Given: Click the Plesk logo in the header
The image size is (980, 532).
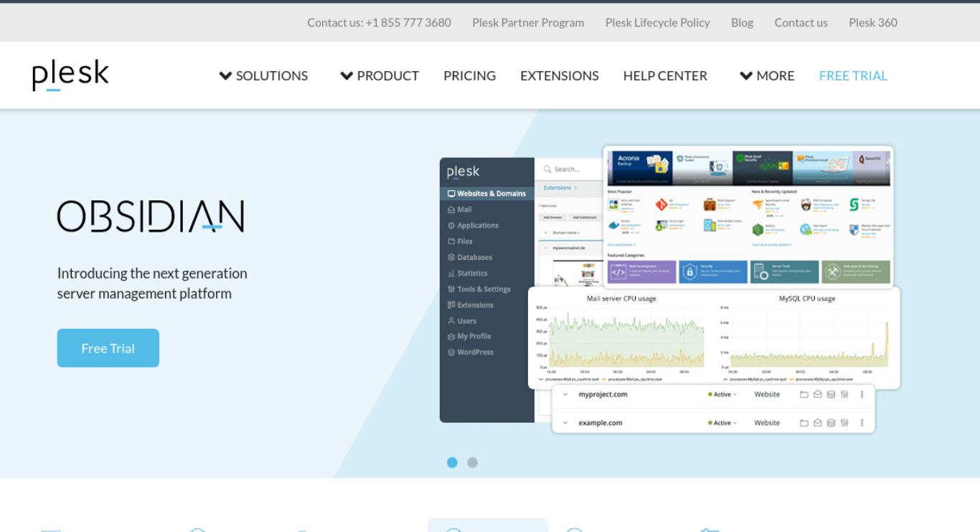Looking at the screenshot, I should [x=70, y=75].
